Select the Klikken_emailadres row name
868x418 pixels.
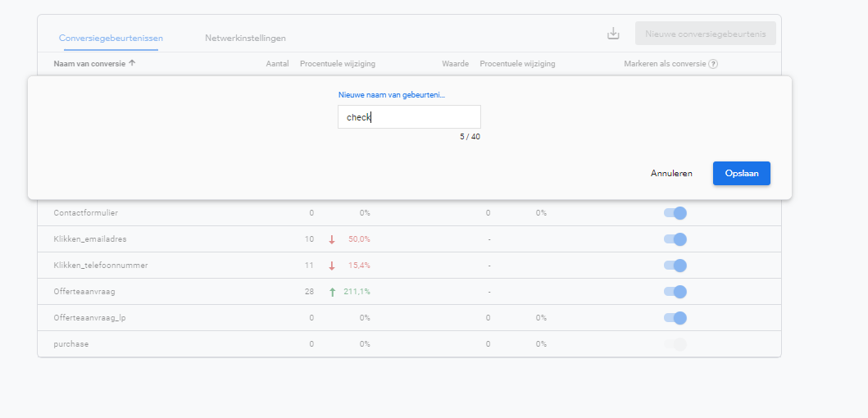tap(90, 239)
